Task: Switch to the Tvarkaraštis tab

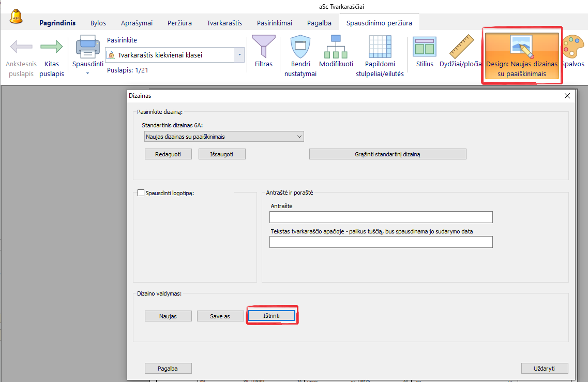Action: point(224,23)
